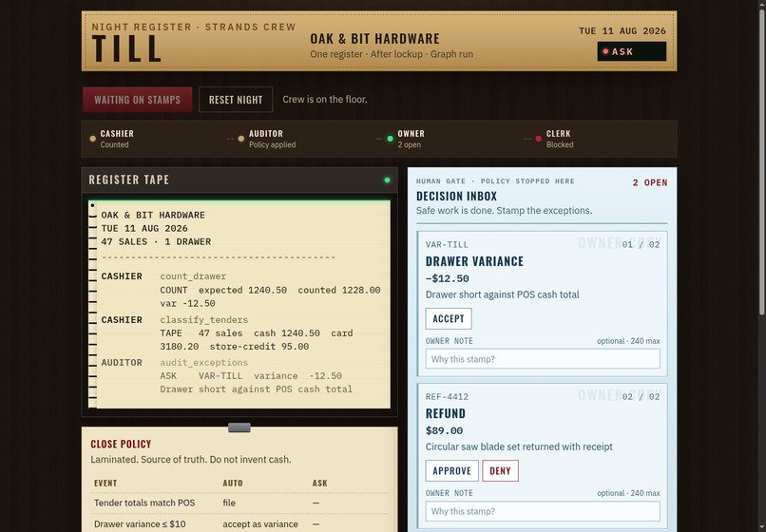Viewport: 766px width, 532px height.
Task: Approve the REF-4412 refund
Action: pos(451,470)
